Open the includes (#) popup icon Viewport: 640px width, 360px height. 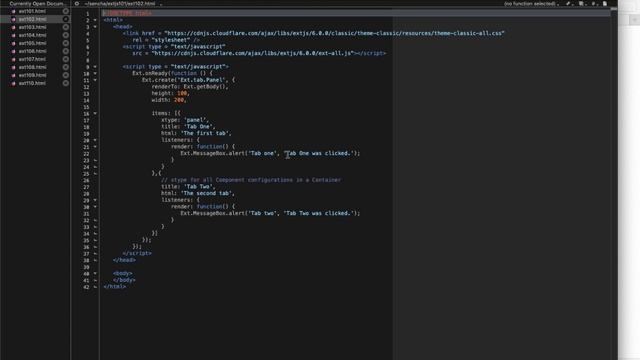tap(593, 3)
